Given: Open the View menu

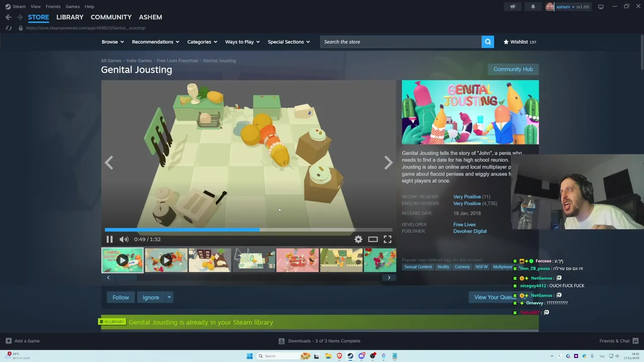Looking at the screenshot, I should click(x=35, y=7).
